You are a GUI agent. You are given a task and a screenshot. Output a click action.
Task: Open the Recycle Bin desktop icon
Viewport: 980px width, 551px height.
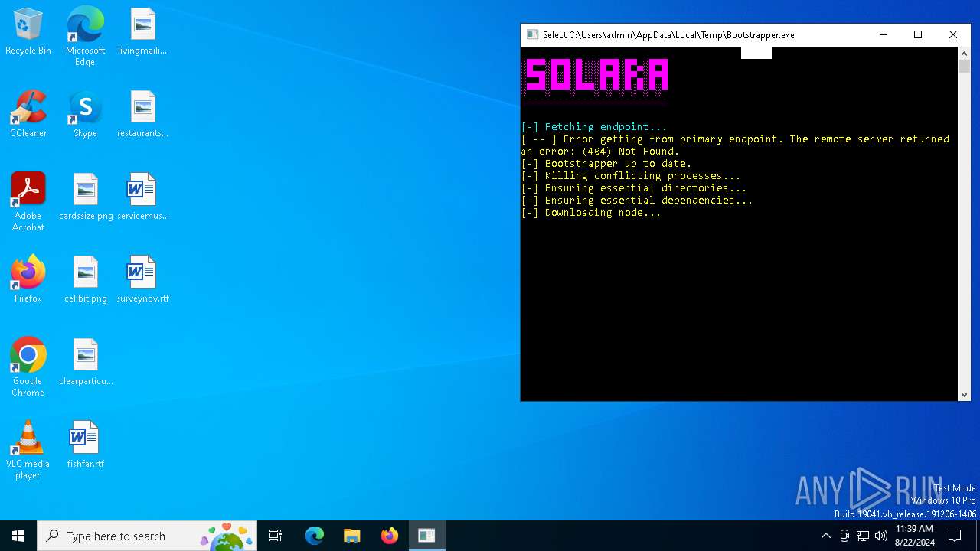tap(28, 32)
